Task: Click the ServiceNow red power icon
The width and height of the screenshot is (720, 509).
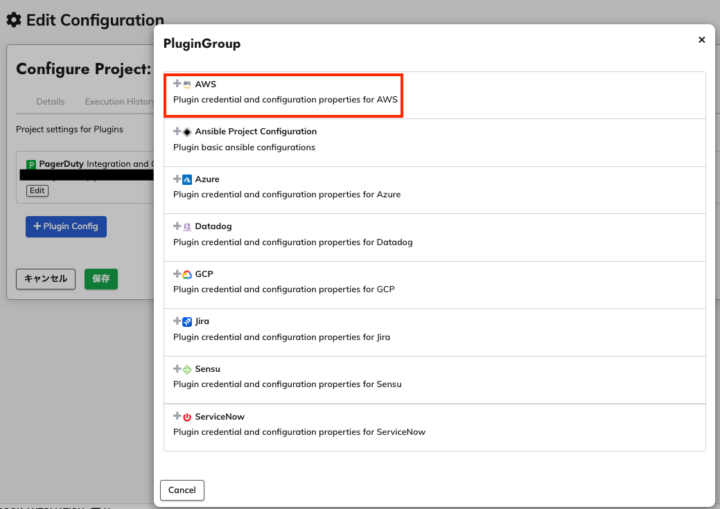Action: pyautogui.click(x=187, y=417)
